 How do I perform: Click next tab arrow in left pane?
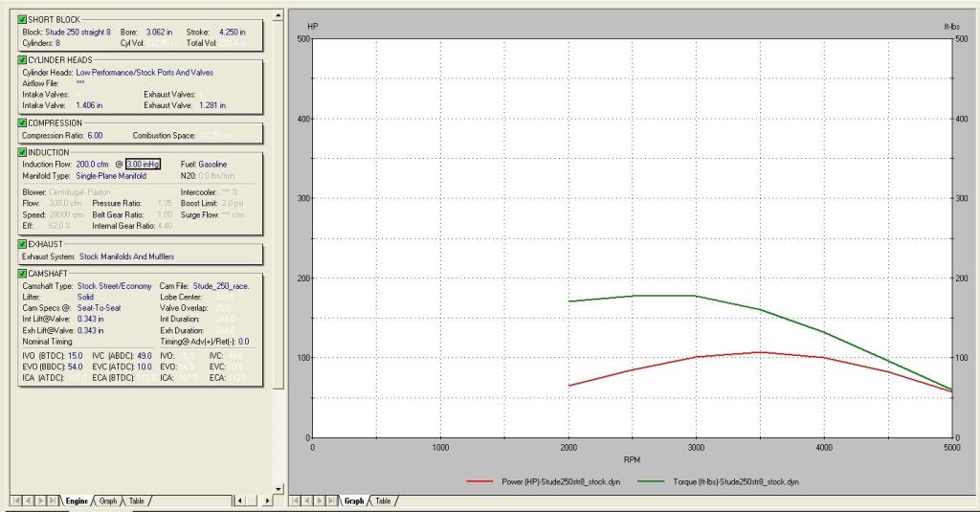click(x=40, y=501)
